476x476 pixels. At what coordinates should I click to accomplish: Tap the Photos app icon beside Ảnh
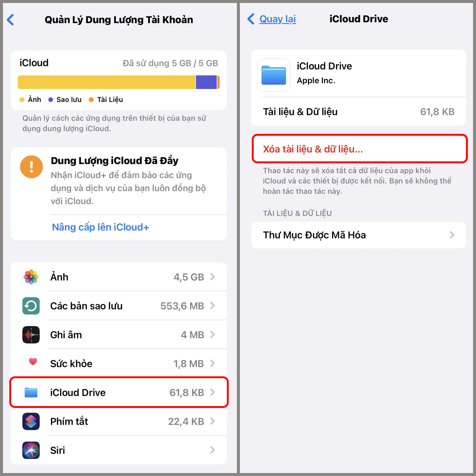tap(31, 277)
